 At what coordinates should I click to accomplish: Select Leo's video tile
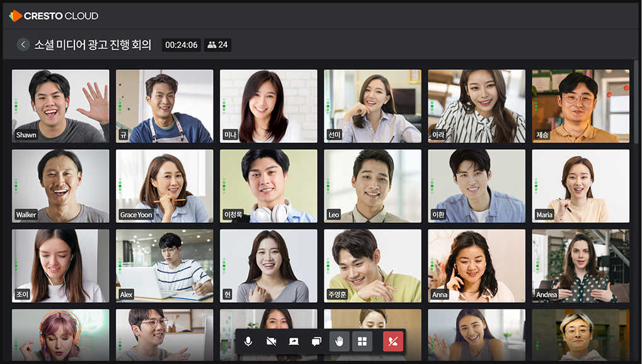click(372, 186)
